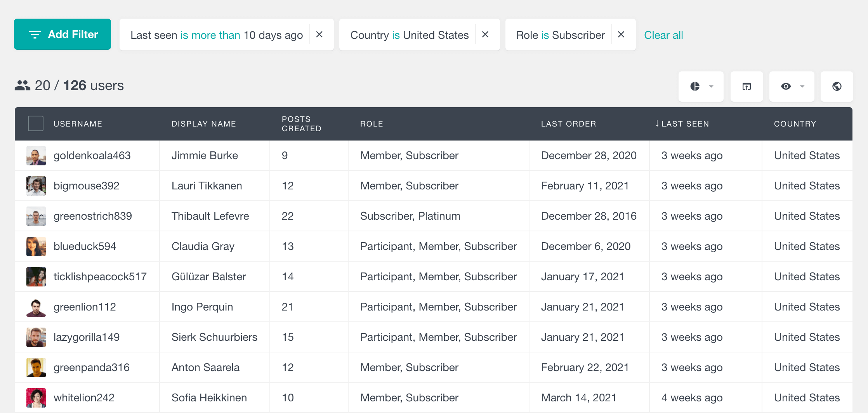Viewport: 868px width, 413px height.
Task: Open user bigmouse392
Action: point(87,186)
